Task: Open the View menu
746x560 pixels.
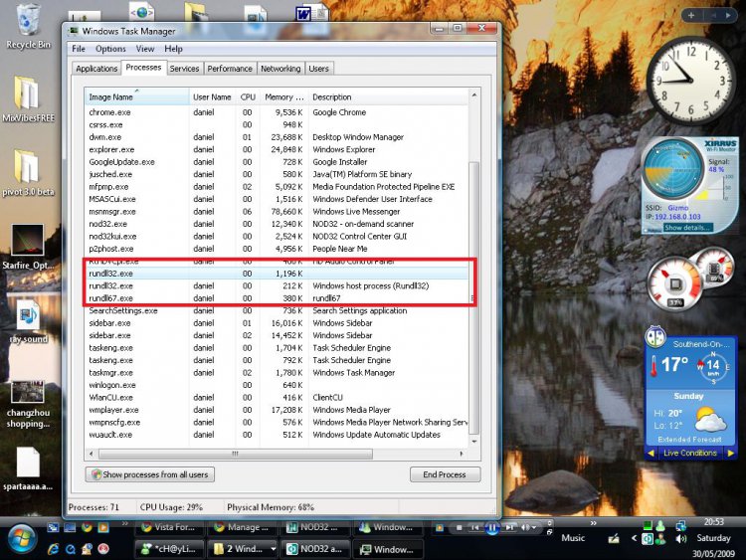Action: coord(145,49)
